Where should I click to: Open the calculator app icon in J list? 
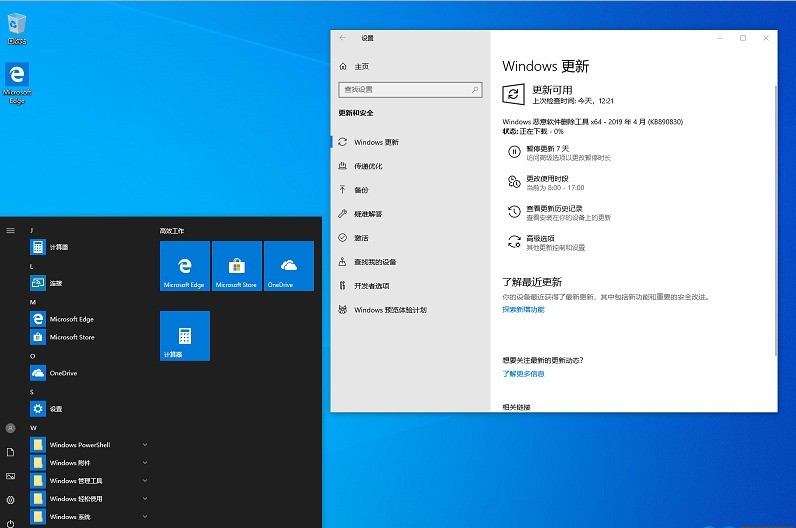coord(38,247)
